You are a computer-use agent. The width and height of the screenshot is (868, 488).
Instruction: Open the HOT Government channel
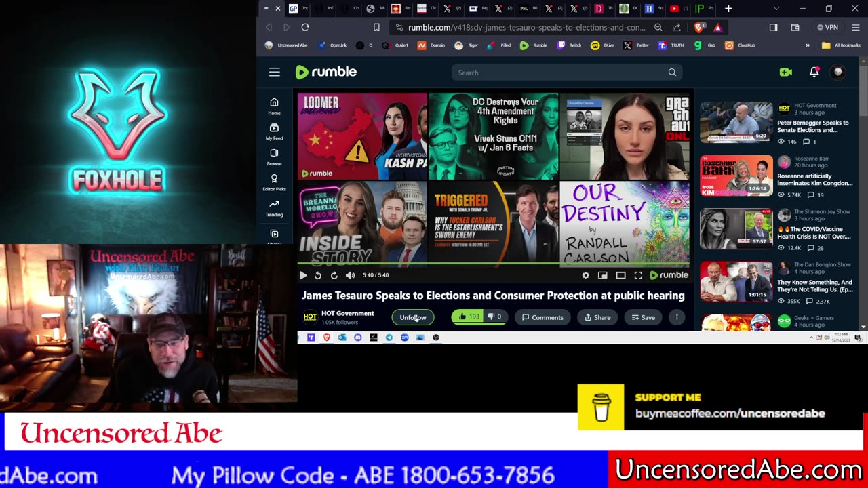[347, 313]
